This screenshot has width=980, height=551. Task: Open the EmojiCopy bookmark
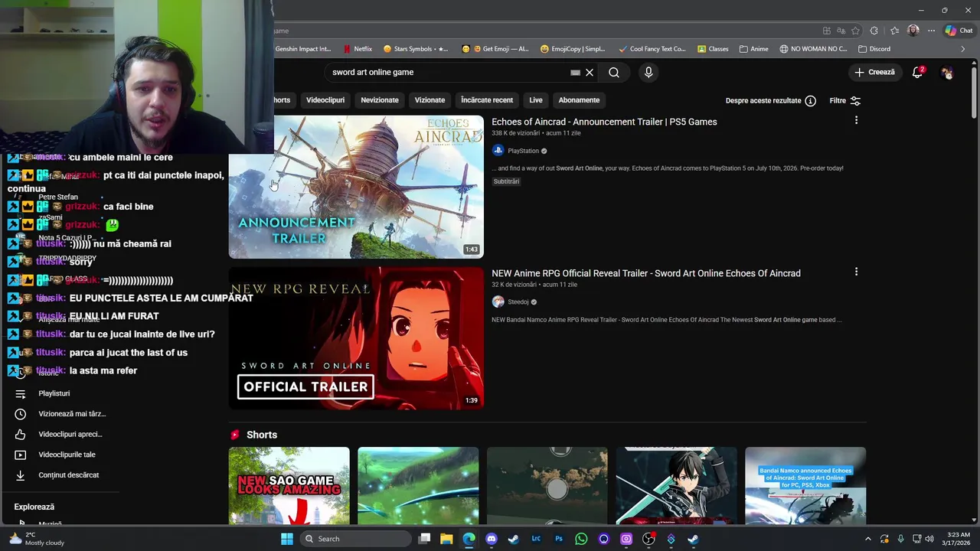573,49
